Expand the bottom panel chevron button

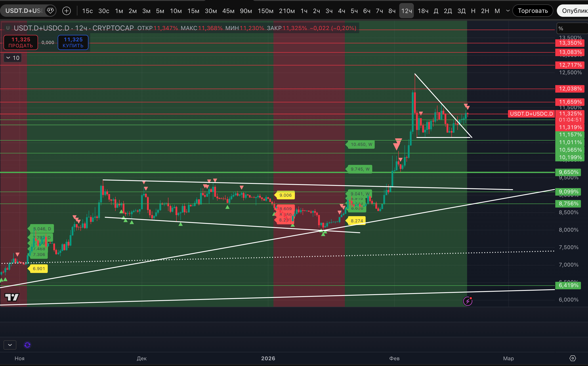click(10, 345)
